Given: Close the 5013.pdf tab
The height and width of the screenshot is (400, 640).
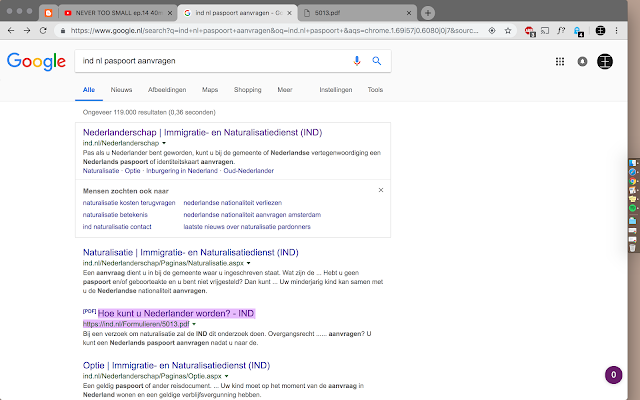Looking at the screenshot, I should click(x=409, y=13).
